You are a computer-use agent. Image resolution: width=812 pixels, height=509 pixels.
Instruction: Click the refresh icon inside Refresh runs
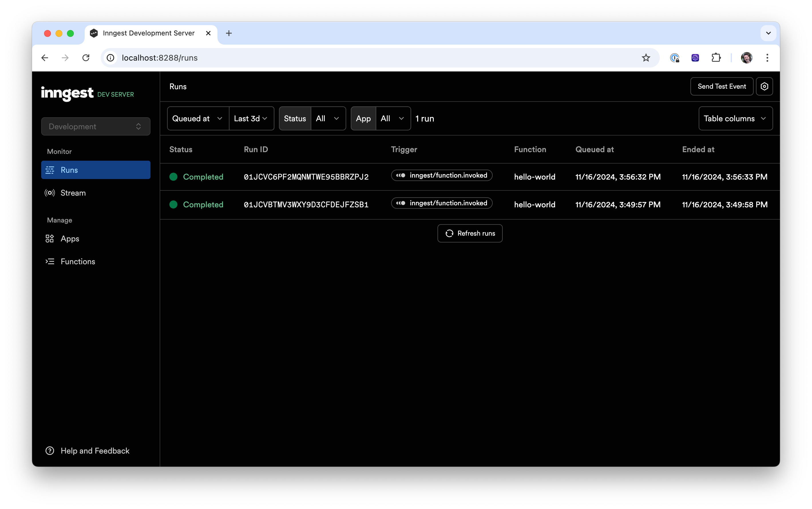(450, 233)
